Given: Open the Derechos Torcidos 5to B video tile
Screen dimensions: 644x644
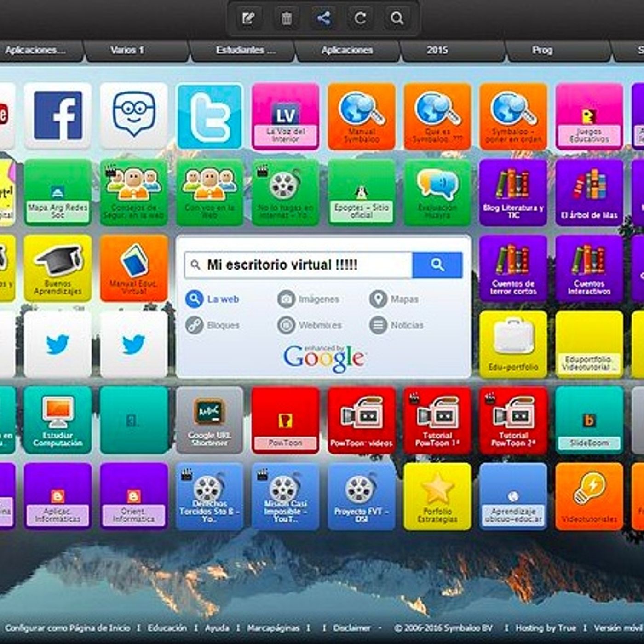Looking at the screenshot, I should point(210,496).
